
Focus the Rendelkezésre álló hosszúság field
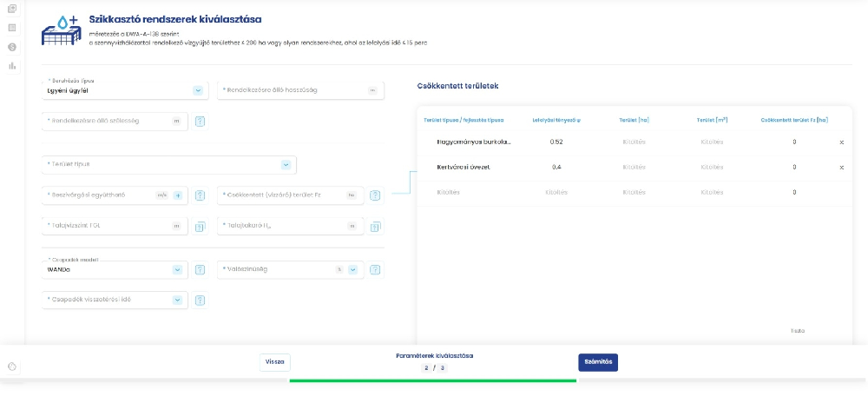pyautogui.click(x=300, y=90)
